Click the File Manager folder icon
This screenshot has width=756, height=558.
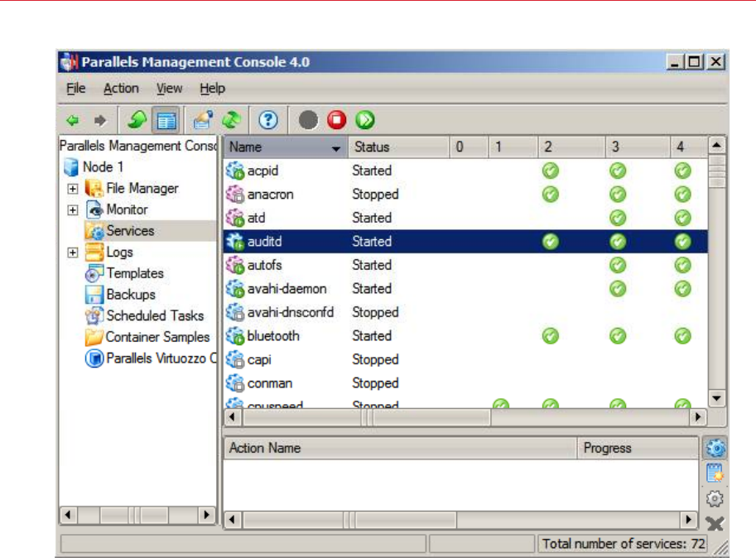tap(94, 189)
